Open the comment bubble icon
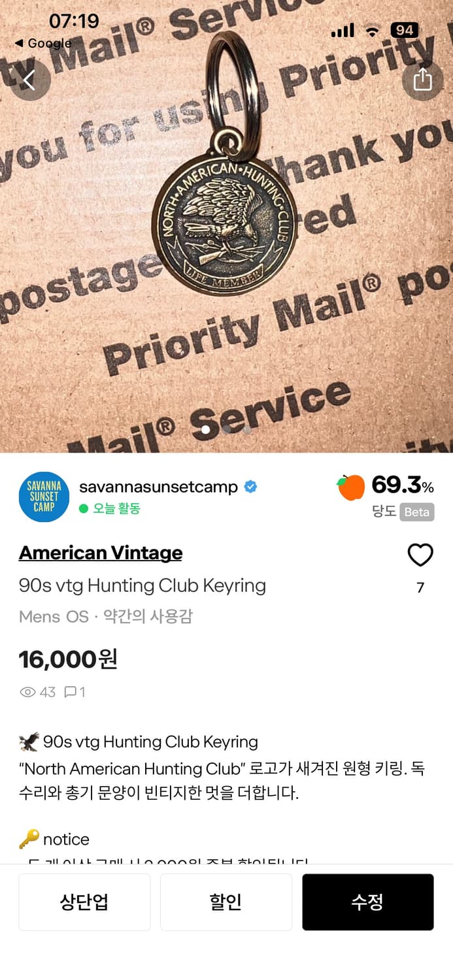Screen dimensions: 453x980 (x=70, y=692)
